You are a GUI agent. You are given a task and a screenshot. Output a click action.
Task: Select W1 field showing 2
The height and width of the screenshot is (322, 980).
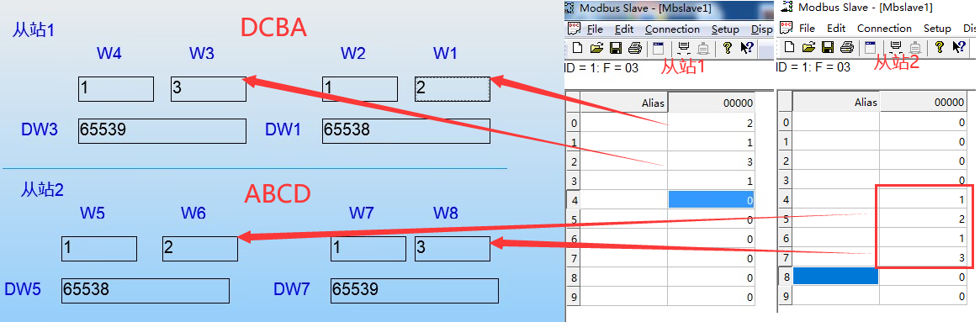click(x=453, y=89)
